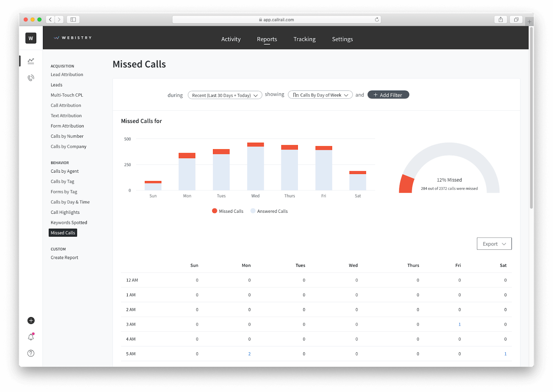The image size is (553, 392).
Task: Open Calls by Company report
Action: pyautogui.click(x=68, y=147)
